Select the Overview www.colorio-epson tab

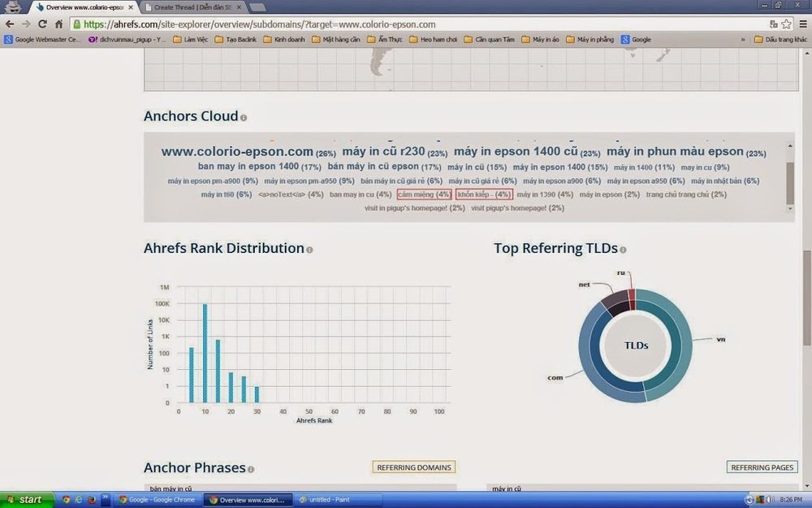[x=84, y=8]
